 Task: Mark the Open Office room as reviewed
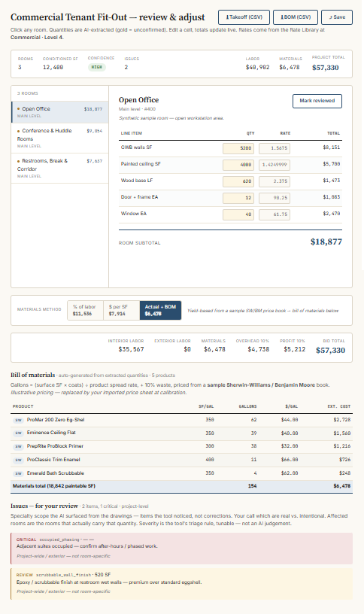pyautogui.click(x=317, y=101)
